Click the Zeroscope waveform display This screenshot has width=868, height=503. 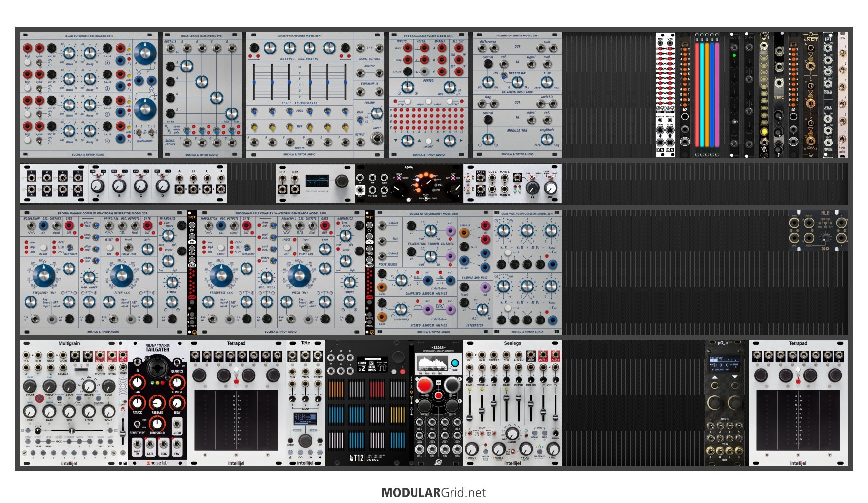coord(316,181)
